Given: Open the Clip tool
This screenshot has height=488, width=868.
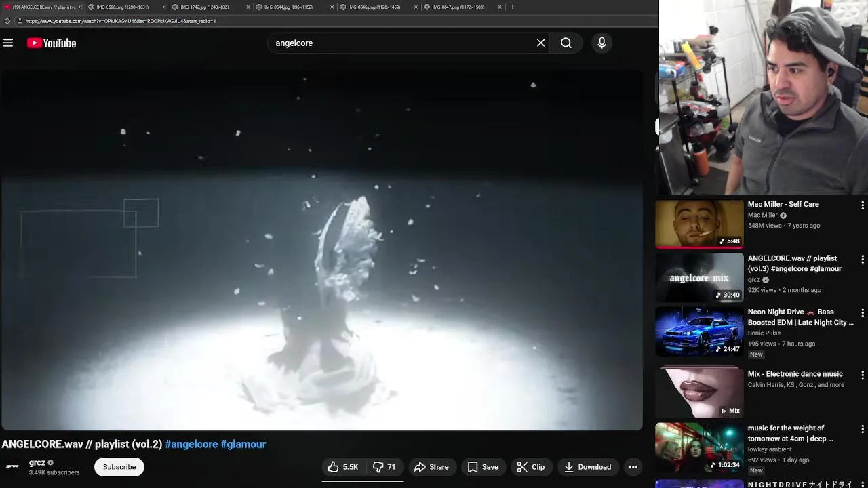Looking at the screenshot, I should [x=530, y=467].
